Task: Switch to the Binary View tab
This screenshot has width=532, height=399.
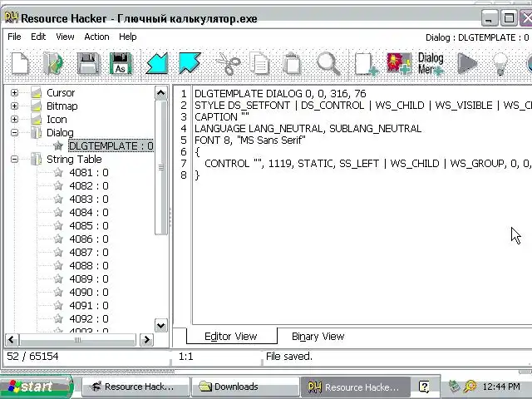Action: pos(318,336)
